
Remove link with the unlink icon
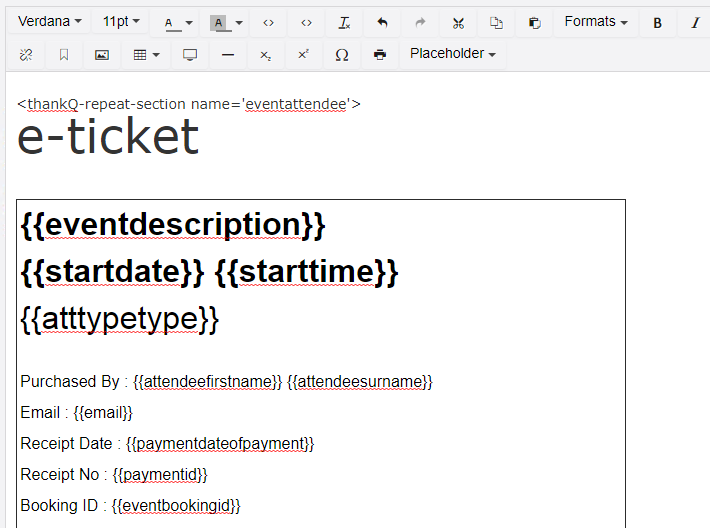pyautogui.click(x=26, y=55)
